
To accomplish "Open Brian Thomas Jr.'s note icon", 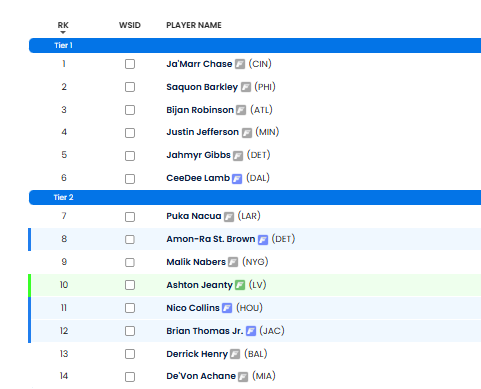I will (251, 331).
